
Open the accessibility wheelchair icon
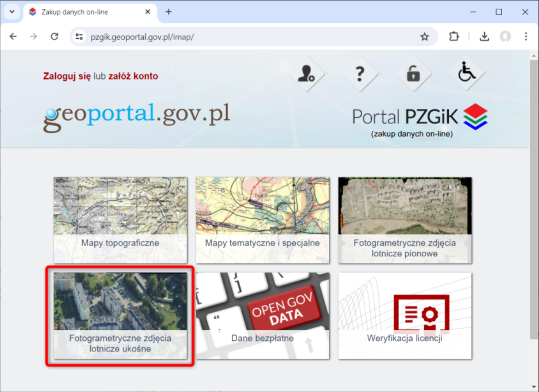[466, 74]
